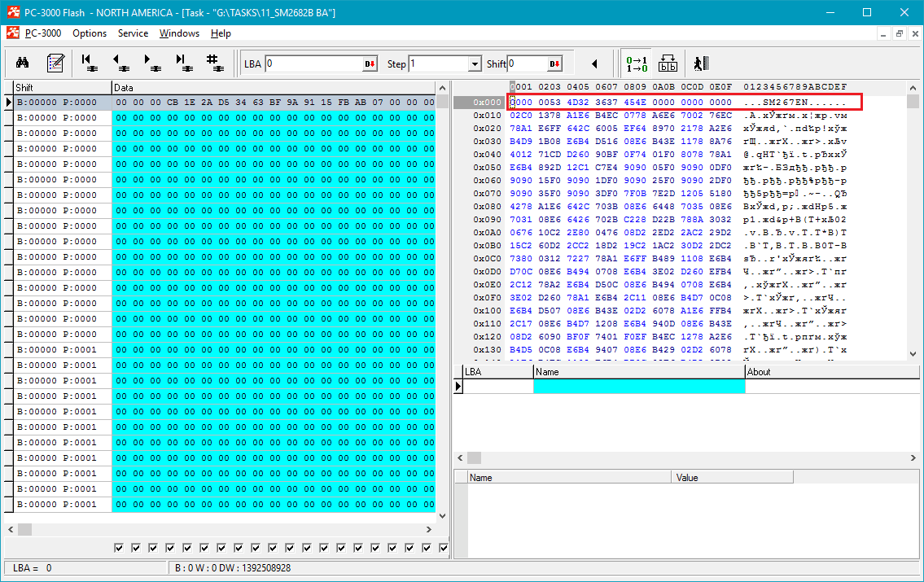Jump to the last record
Viewport: 924px width, 582px height.
pos(184,63)
